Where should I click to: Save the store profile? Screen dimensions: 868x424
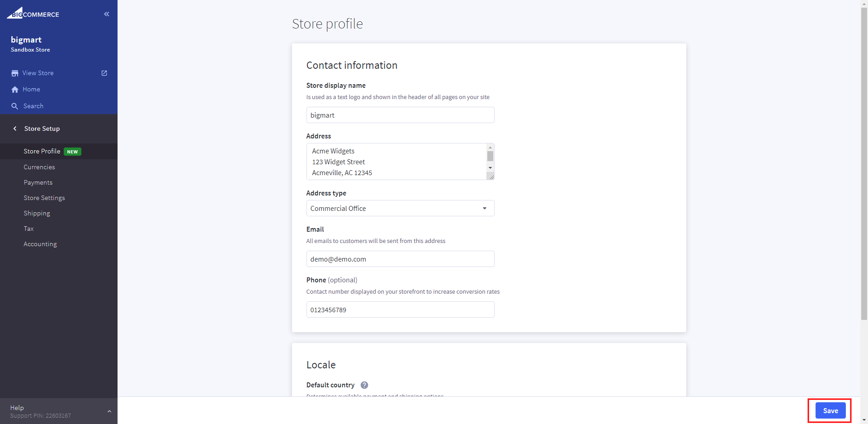(x=830, y=411)
